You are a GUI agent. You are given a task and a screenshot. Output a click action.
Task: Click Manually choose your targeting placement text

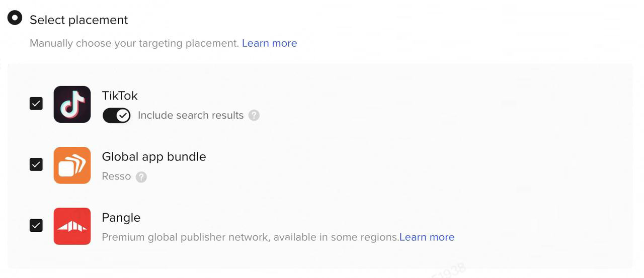pos(134,43)
